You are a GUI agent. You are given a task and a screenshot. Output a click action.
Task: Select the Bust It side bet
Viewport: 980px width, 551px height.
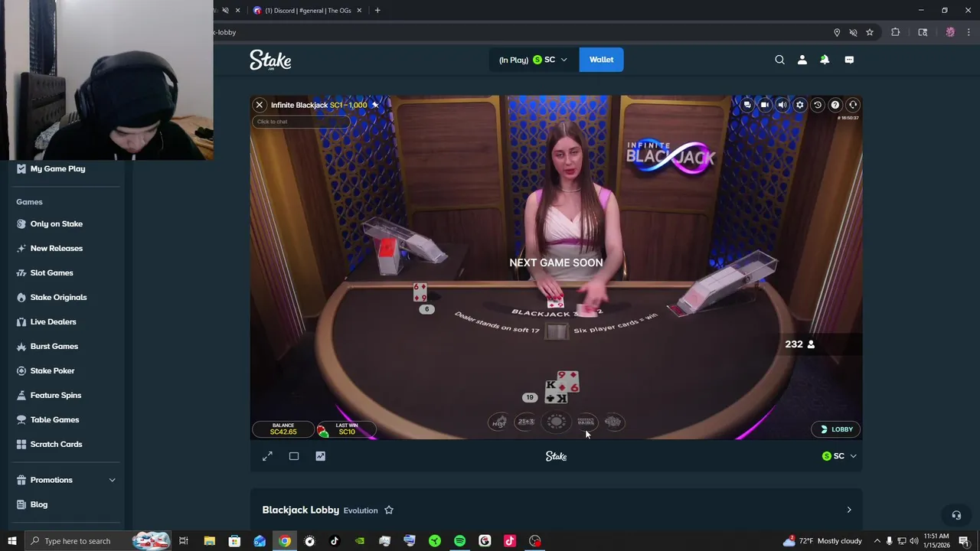pyautogui.click(x=613, y=422)
